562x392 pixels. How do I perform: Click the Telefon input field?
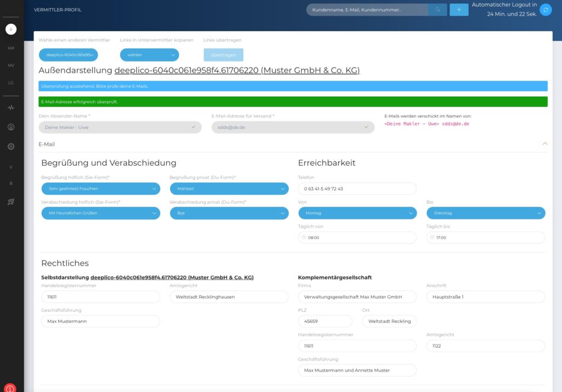(357, 189)
